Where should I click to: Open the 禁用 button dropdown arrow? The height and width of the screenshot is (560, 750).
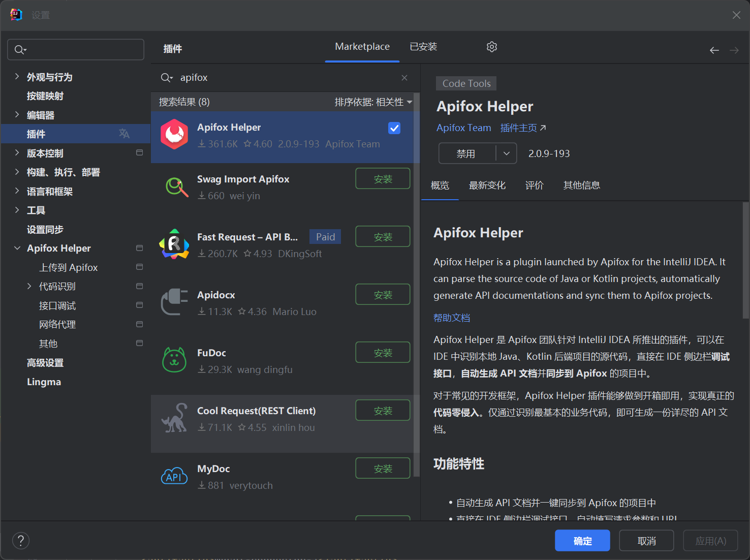pos(506,153)
